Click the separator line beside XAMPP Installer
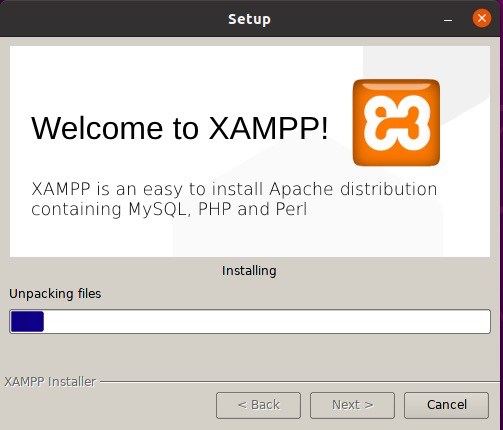503x430 pixels. coord(299,382)
